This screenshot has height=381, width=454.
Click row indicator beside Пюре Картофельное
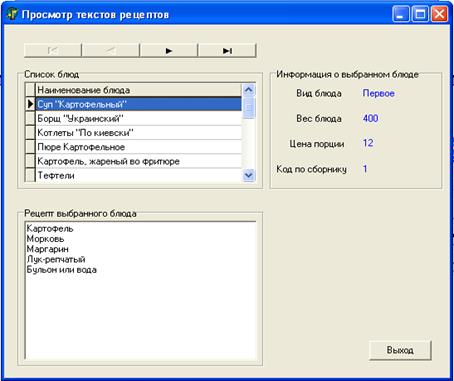(x=30, y=147)
